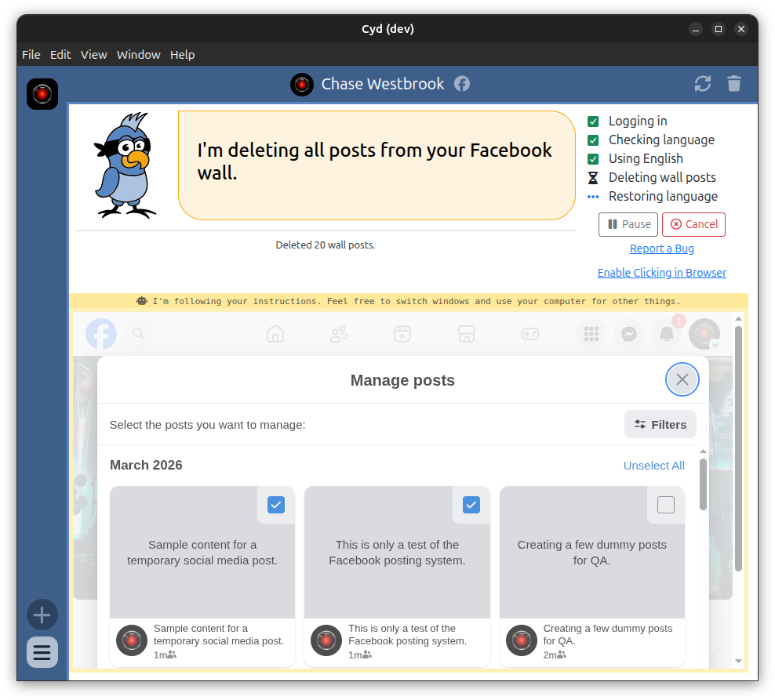Screen dimensions: 775x700
Task: Open the Window menu
Action: [x=138, y=55]
